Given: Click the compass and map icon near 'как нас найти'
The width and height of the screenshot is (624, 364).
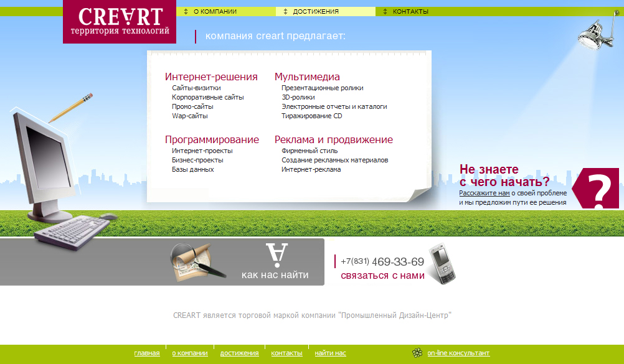Looking at the screenshot, I should [194, 261].
